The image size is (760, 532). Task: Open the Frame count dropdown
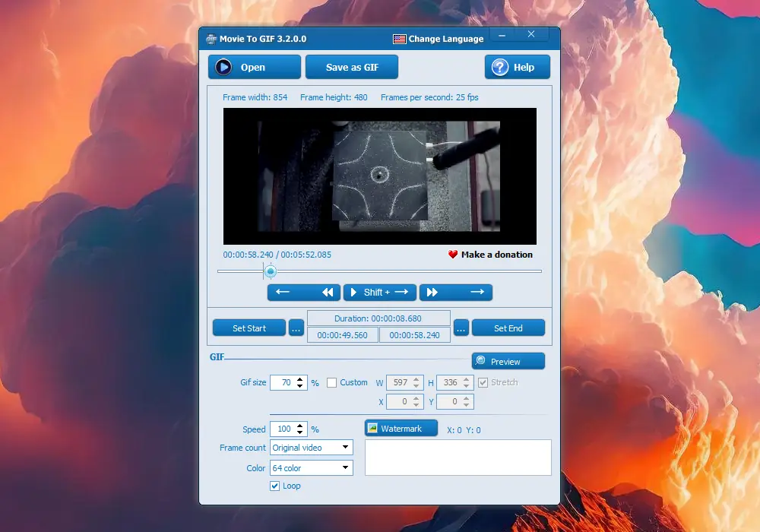(311, 447)
